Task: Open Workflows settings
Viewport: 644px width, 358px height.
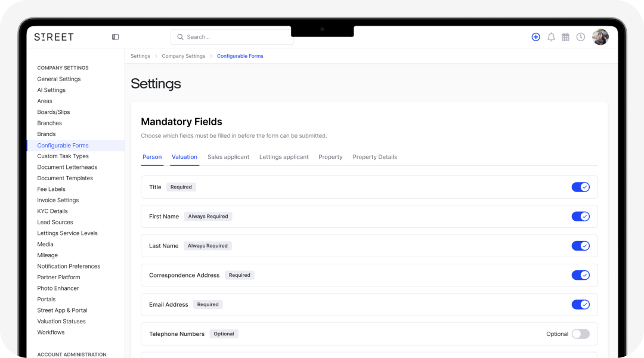Action: (x=51, y=332)
